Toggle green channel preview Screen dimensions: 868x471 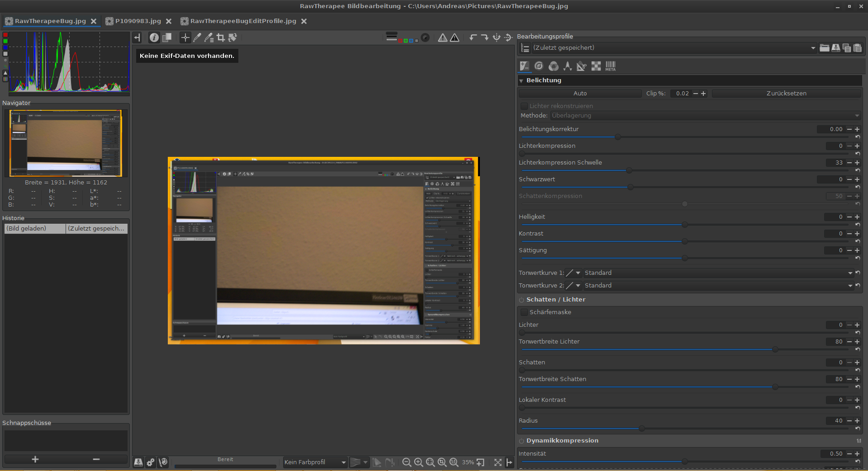406,41
